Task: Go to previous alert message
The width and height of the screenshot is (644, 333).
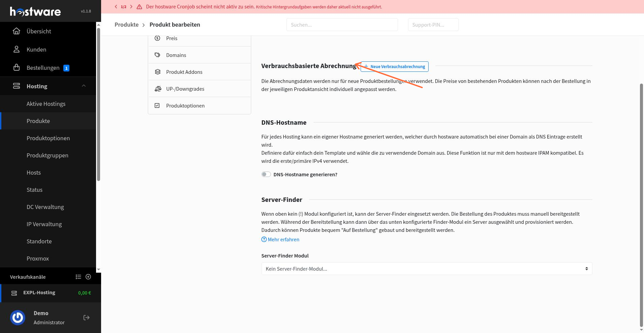Action: click(116, 7)
